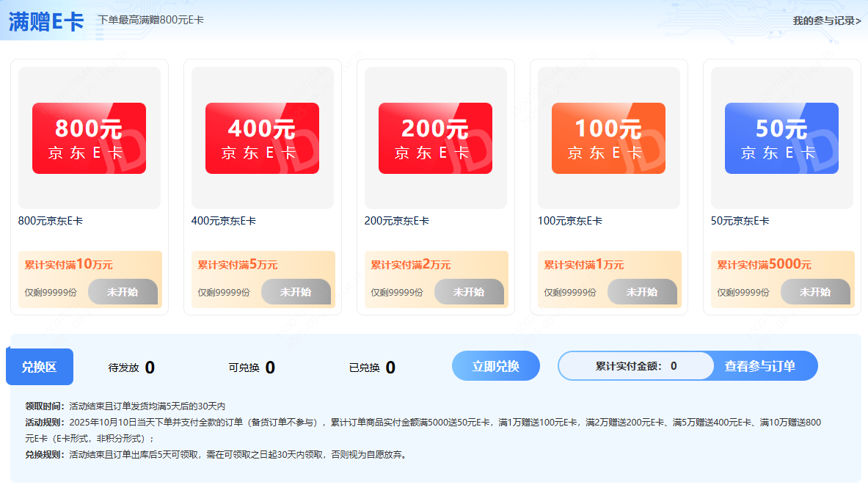This screenshot has width=868, height=493.
Task: Click the 已兑换 count
Action: click(x=390, y=368)
